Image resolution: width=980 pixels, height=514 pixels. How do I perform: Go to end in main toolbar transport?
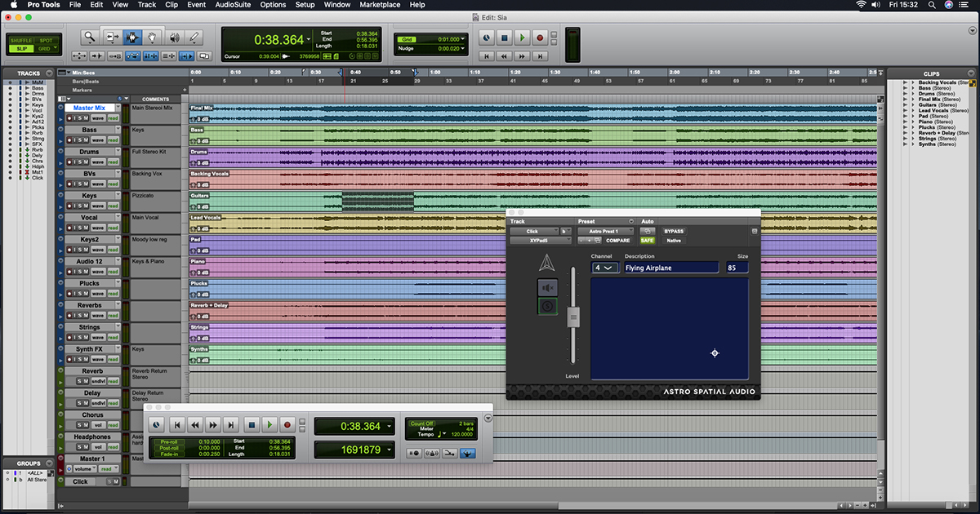541,56
